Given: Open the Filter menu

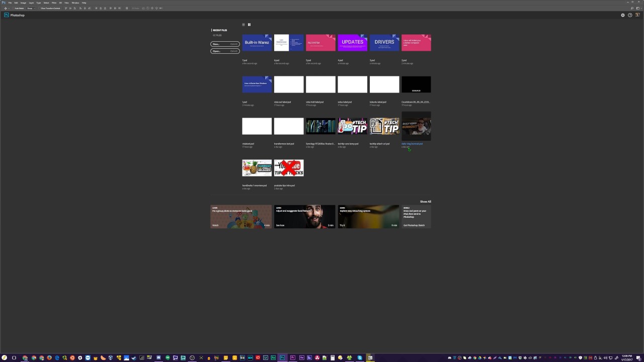Looking at the screenshot, I should (x=54, y=3).
